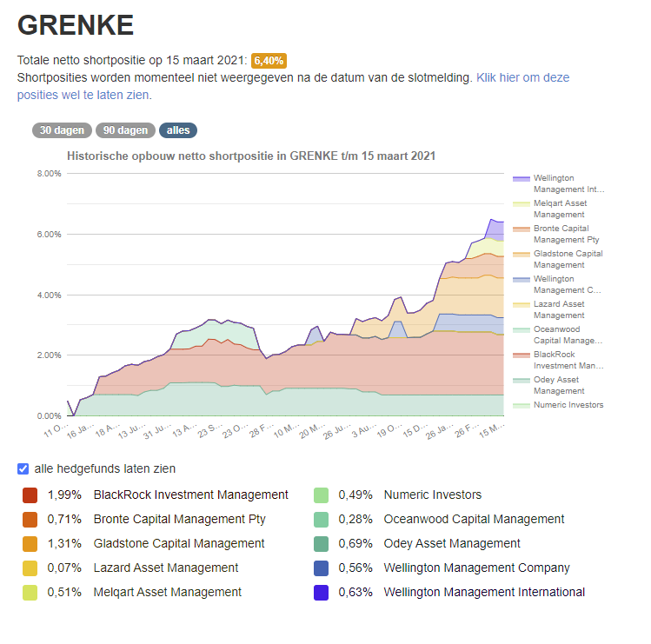Click BlackRock Investment Management name in list
The image size is (651, 644).
click(190, 495)
